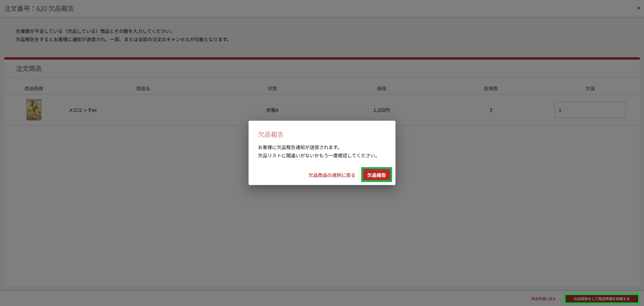This screenshot has width=644, height=306.
Task: Click the 注文番号：620 欠品報告 title
Action: point(39,9)
